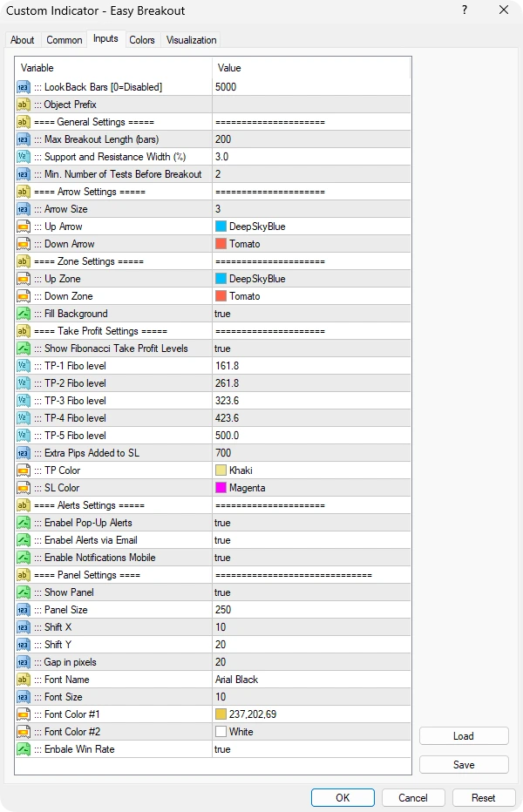Click the color-type icon beside Down Arrow
Image resolution: width=523 pixels, height=812 pixels.
tap(24, 244)
